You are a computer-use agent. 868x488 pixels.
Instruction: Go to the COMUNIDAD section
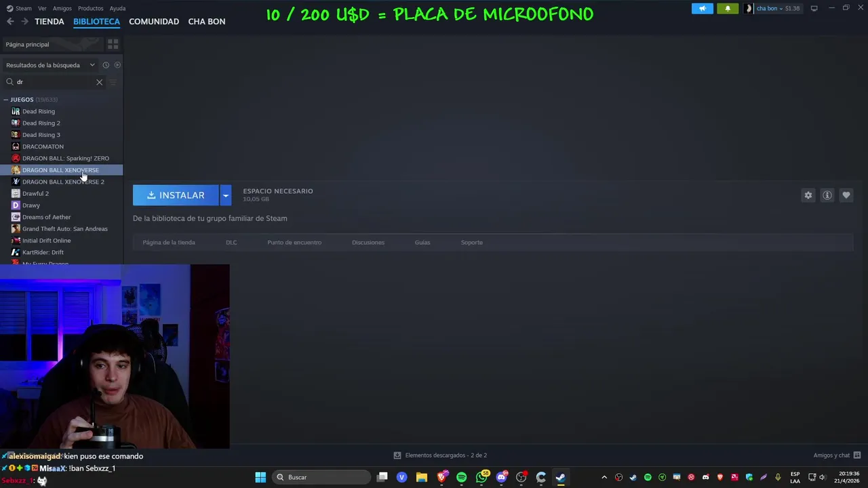pyautogui.click(x=154, y=22)
